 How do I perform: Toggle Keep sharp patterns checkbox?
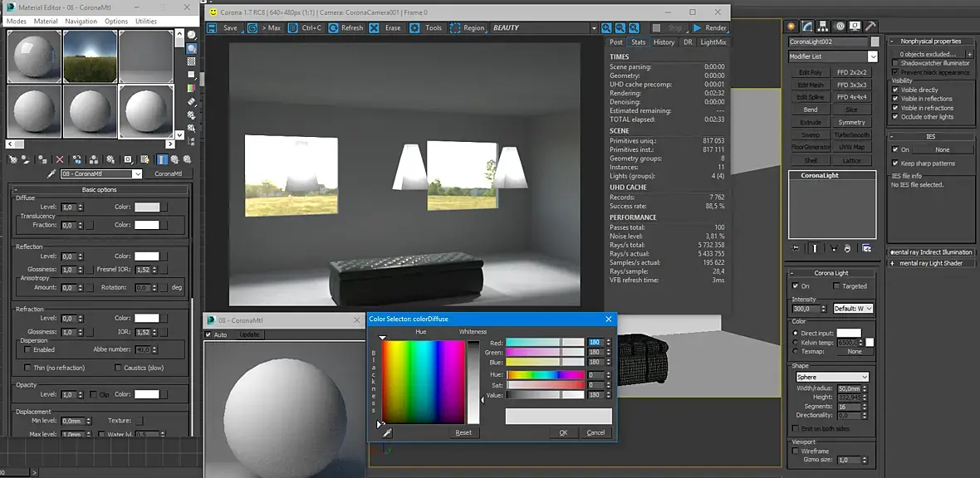[x=895, y=163]
